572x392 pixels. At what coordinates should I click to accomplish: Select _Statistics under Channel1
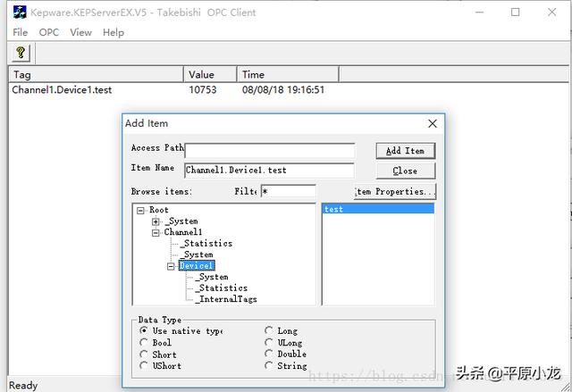(x=206, y=244)
